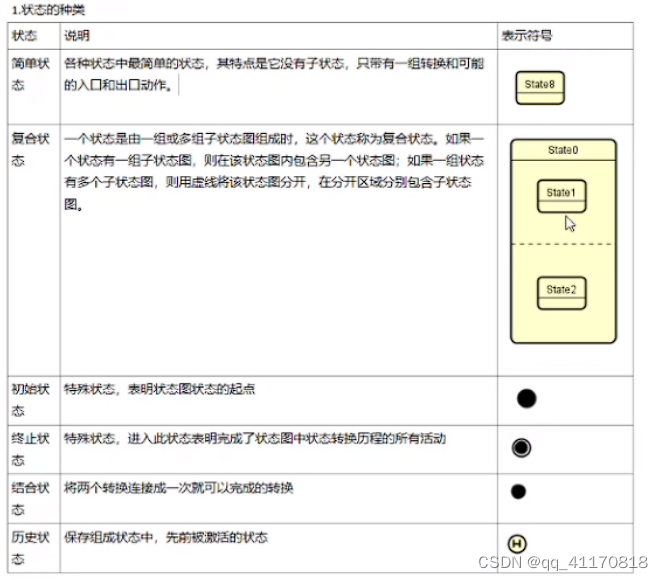663x580 pixels.
Task: Click the text '将两个转换连接成一次就可以完成的转换'
Action: [179, 488]
